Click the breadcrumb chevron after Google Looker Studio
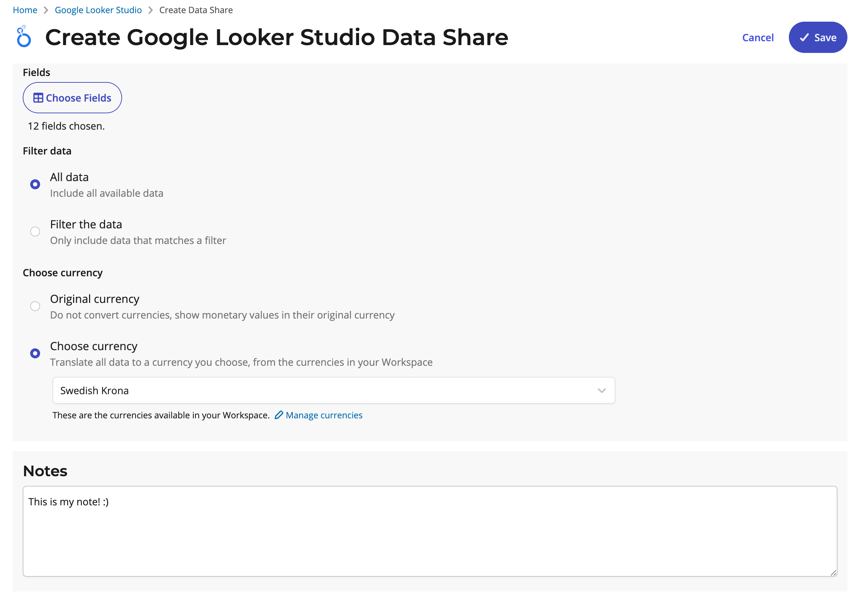The height and width of the screenshot is (603, 868). point(151,10)
